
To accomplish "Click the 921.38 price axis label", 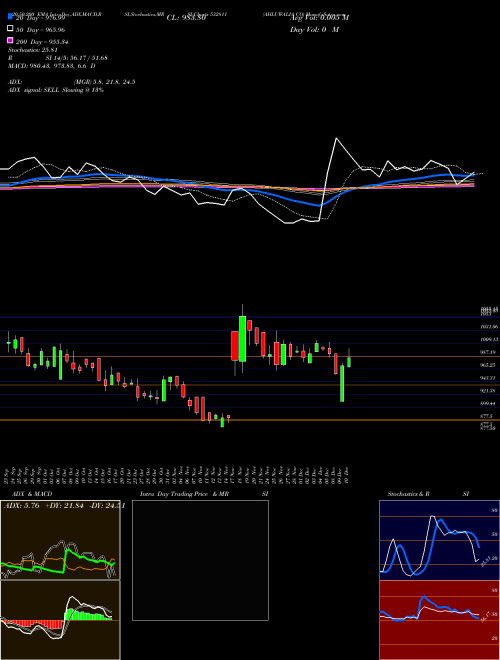I will [488, 391].
